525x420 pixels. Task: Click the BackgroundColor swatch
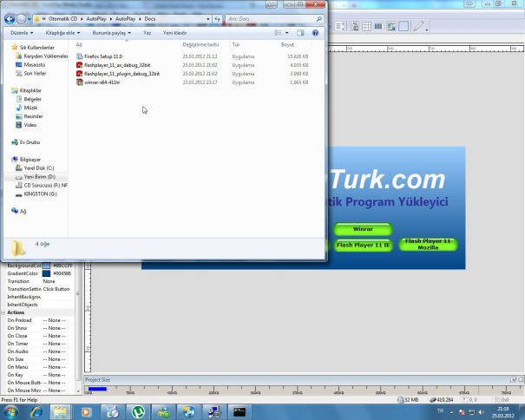point(46,266)
